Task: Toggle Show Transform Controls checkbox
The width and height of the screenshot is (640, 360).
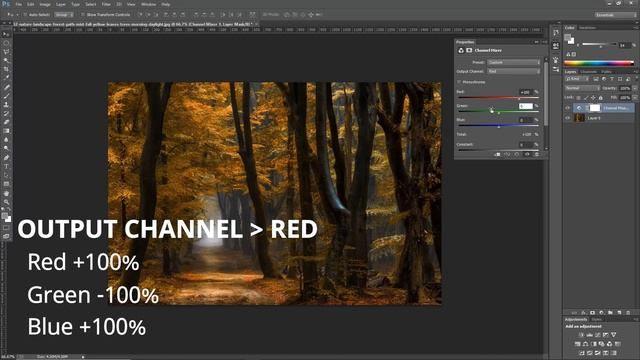Action: 82,15
